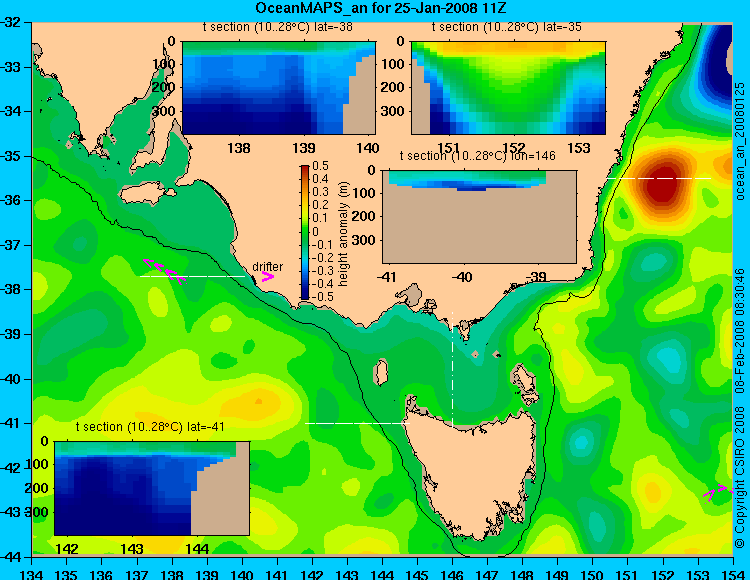Click the "-40" axis label under lon=146 inset
This screenshot has height=580, width=750.
click(462, 277)
